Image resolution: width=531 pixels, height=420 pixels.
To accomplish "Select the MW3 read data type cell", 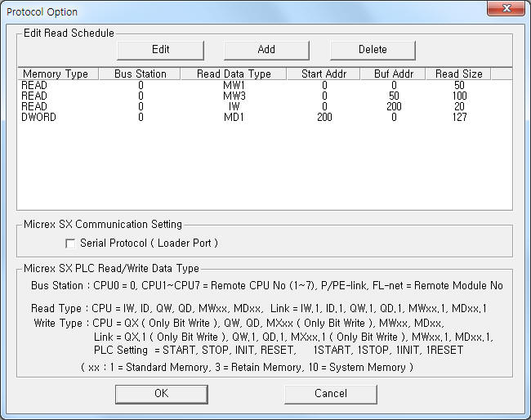I will click(234, 96).
